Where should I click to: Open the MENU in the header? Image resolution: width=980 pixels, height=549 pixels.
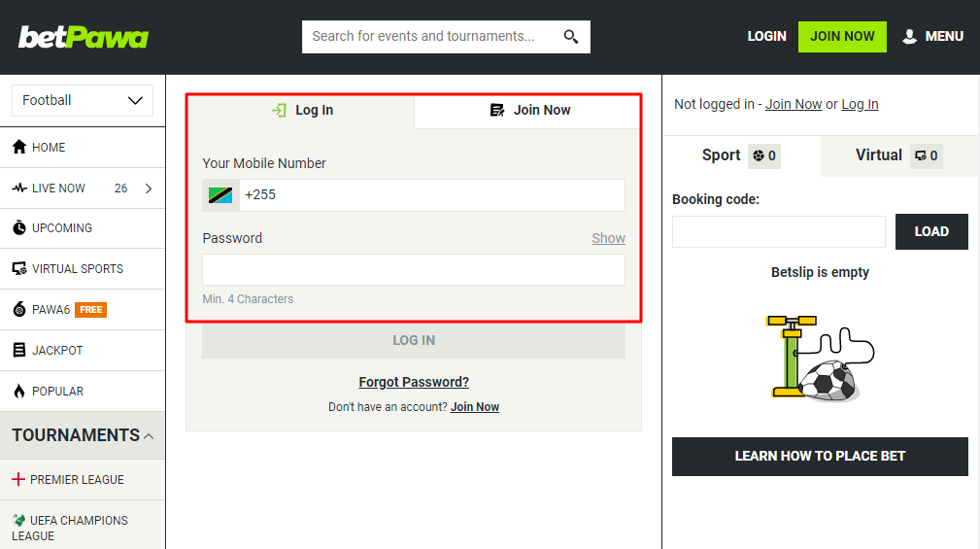point(932,36)
